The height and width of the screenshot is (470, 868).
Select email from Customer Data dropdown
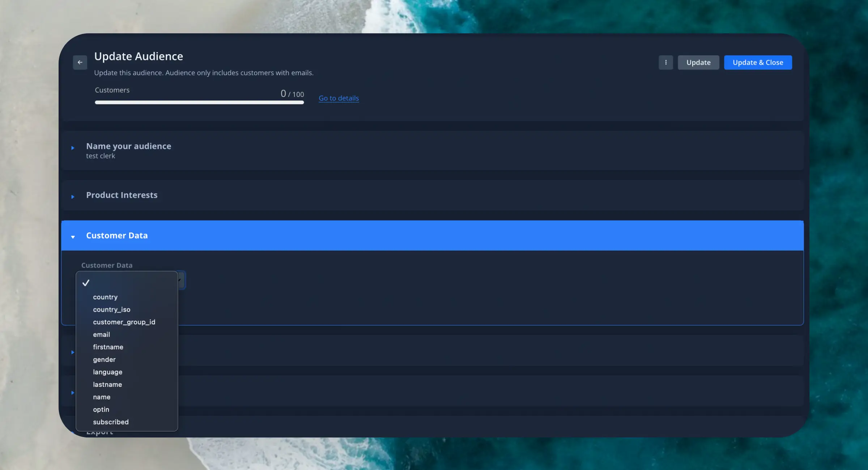click(x=101, y=334)
